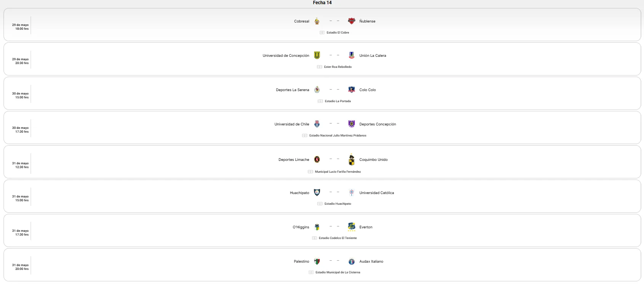Click the Cobresal team crest
The width and height of the screenshot is (644, 284).
point(317,21)
